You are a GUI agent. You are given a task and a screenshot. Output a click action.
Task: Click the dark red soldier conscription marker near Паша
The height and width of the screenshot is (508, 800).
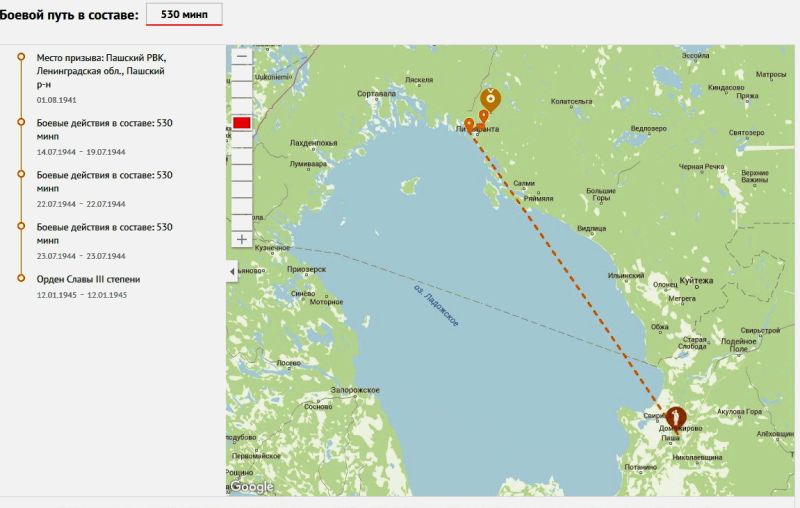pos(676,419)
